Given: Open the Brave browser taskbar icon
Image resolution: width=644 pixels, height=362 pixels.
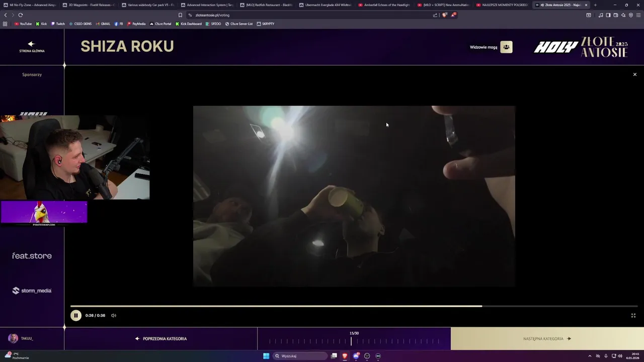Looking at the screenshot, I should coord(345,356).
